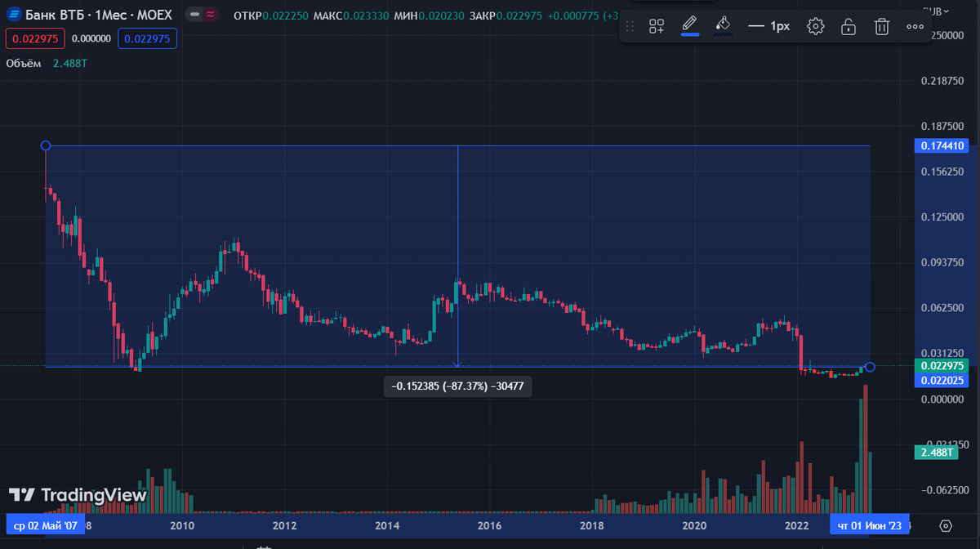Grab the floating toolbar drag handle

point(630,26)
